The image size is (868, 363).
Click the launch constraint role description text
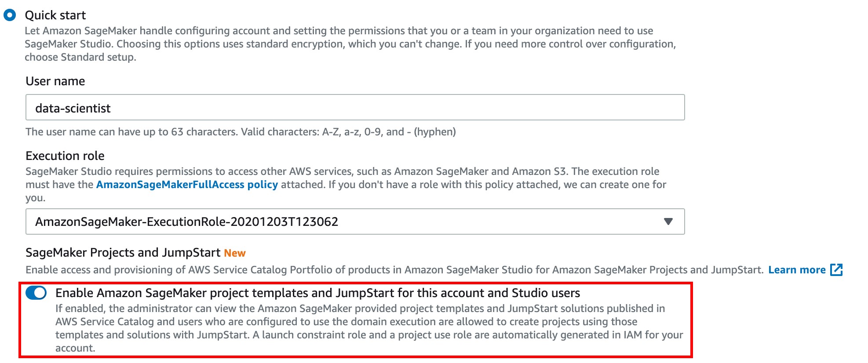[369, 328]
